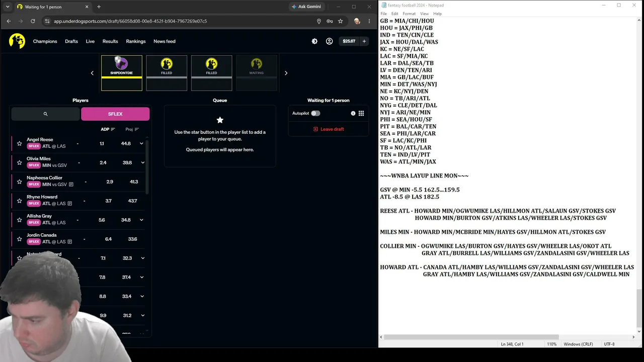Go back in the Chrome browser
This screenshot has width=644, height=362.
point(9,21)
